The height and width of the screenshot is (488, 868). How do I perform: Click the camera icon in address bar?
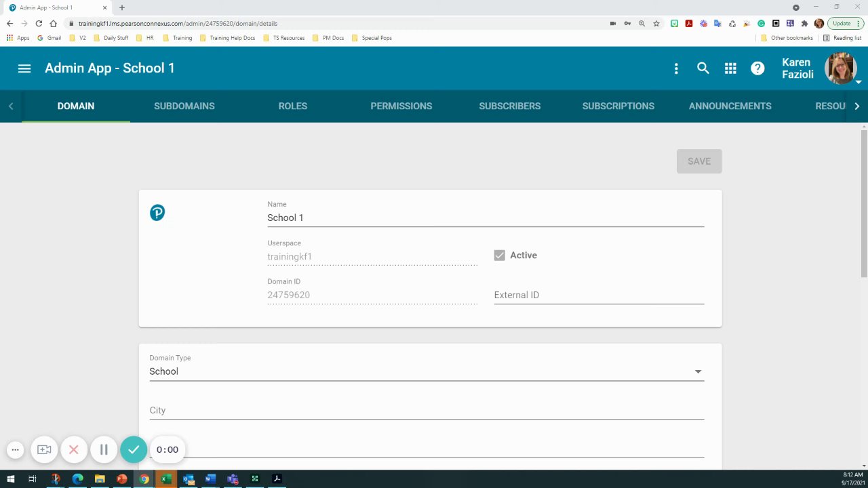[x=613, y=23]
